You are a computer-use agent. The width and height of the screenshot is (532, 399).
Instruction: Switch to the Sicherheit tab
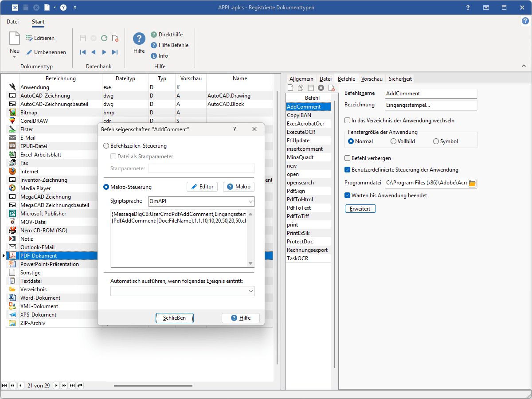pos(400,79)
